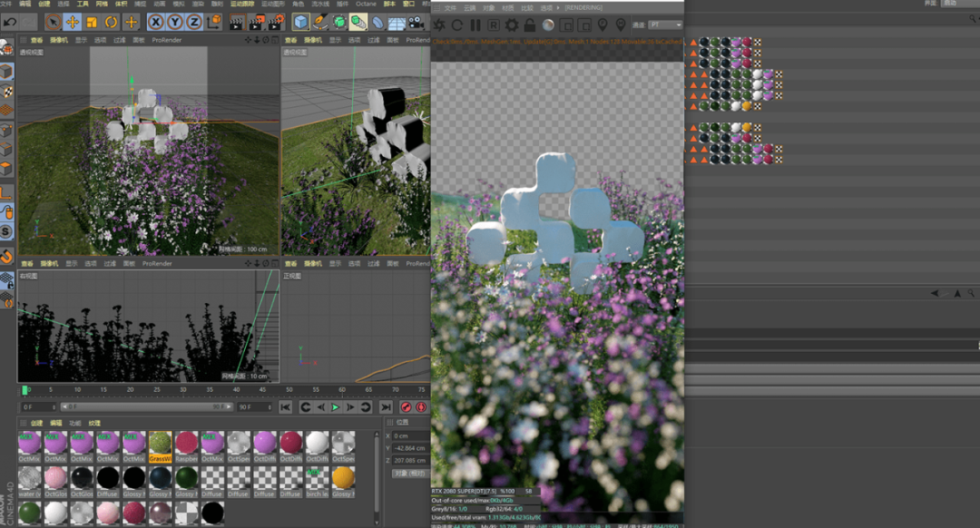This screenshot has width=980, height=528.
Task: Click the Undo arrow icon
Action: coord(9,22)
